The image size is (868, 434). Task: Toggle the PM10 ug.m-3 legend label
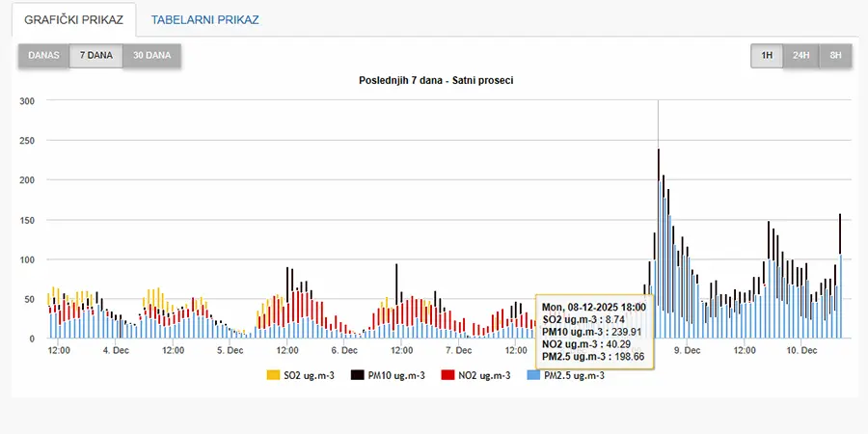[396, 375]
